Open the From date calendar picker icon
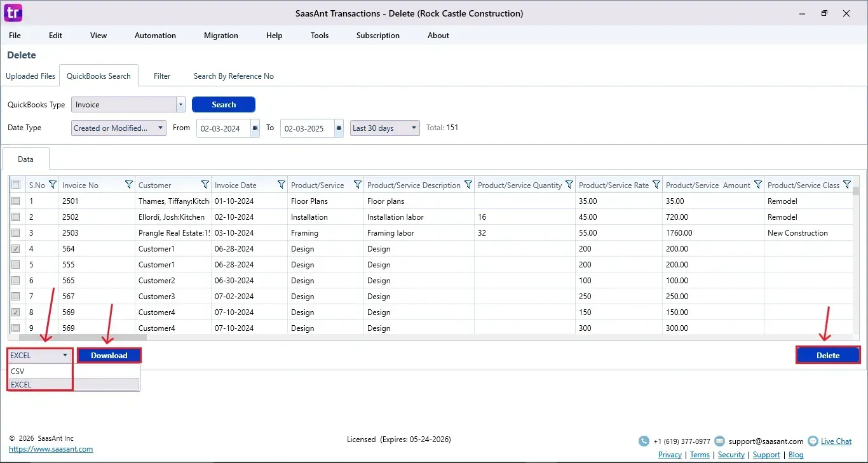Screen dimensions: 868x463 [x=255, y=128]
